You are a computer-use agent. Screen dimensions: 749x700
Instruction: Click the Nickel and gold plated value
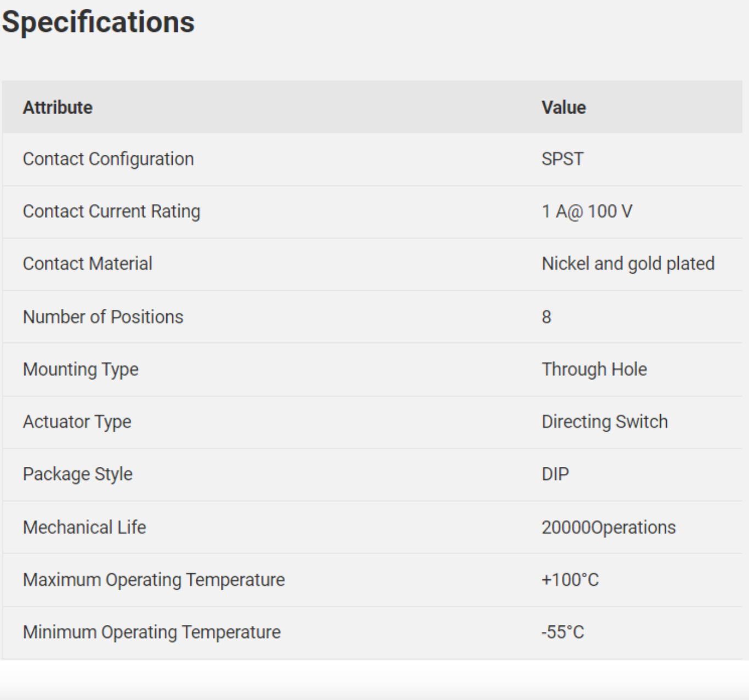(x=628, y=264)
